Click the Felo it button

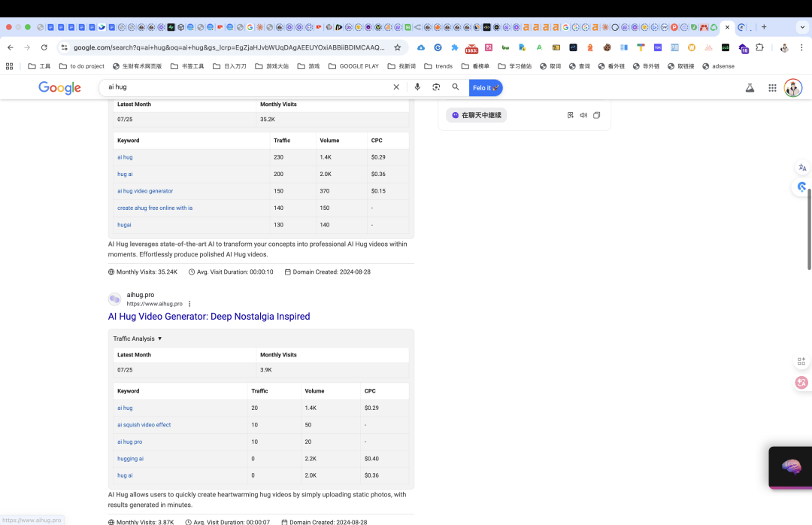click(486, 87)
